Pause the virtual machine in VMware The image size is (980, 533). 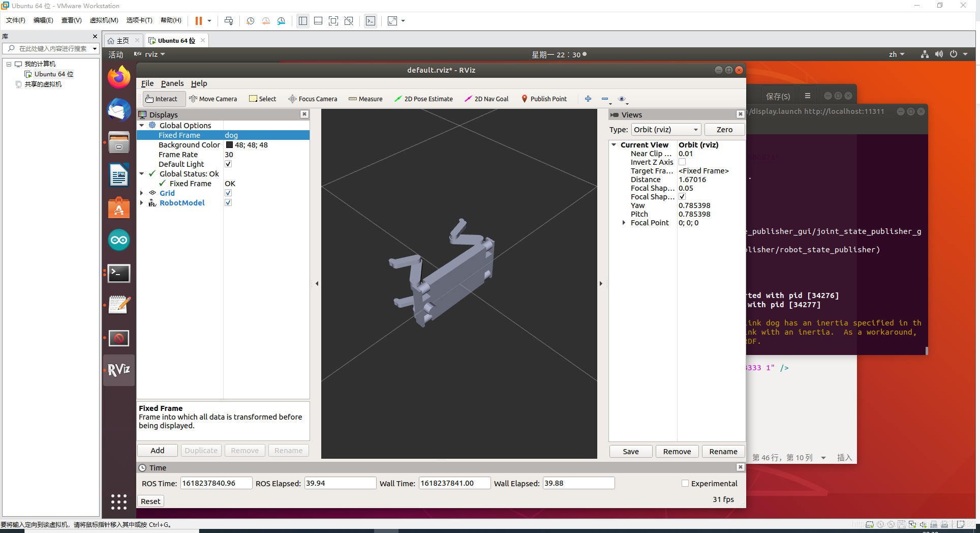[x=198, y=21]
